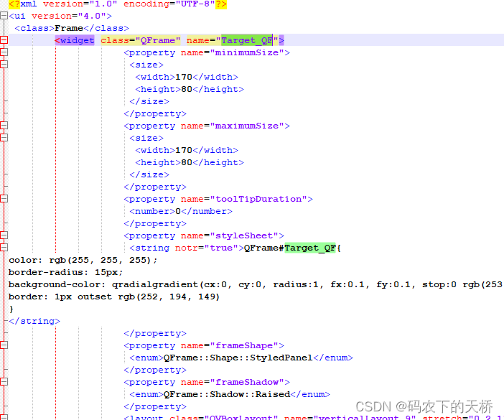This screenshot has width=504, height=420.
Task: Collapse the string notr="true" fold marker
Action: [x=4, y=248]
